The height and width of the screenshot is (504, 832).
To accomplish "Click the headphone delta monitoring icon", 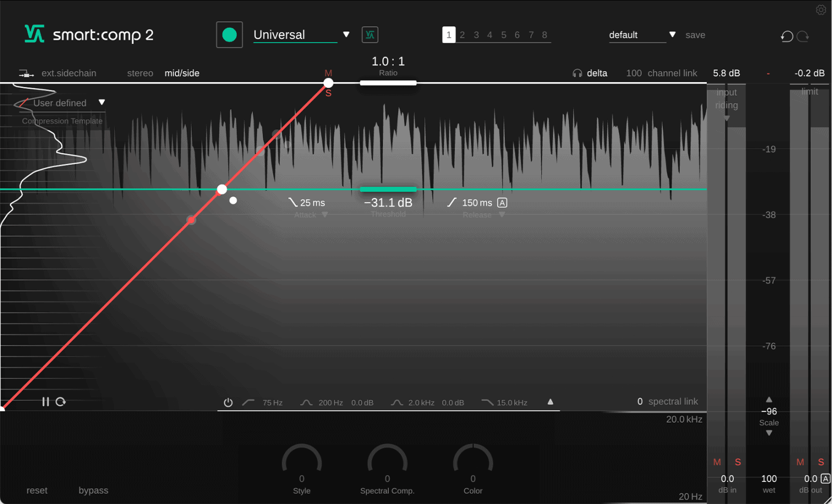I will coord(577,73).
